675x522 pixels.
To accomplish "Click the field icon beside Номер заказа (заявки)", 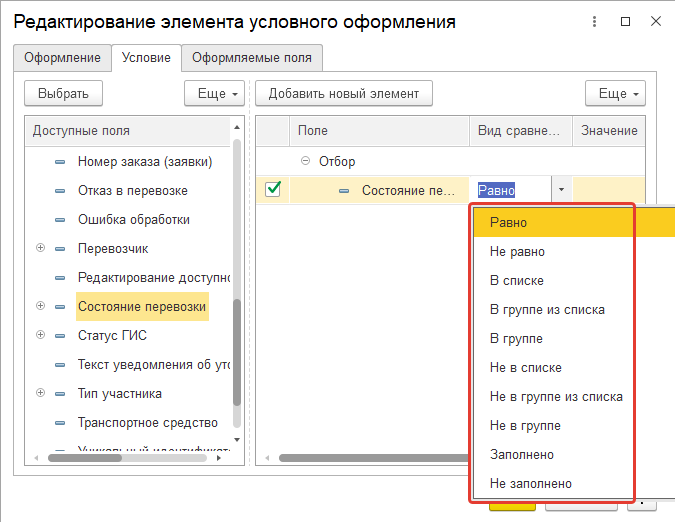I will click(x=60, y=162).
